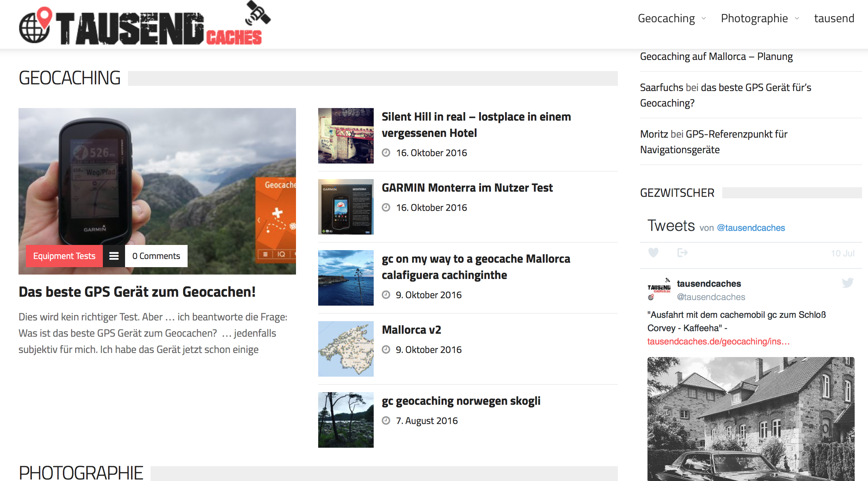The width and height of the screenshot is (868, 481).
Task: Click the GEZWITSCHER widget heading
Action: pyautogui.click(x=677, y=193)
